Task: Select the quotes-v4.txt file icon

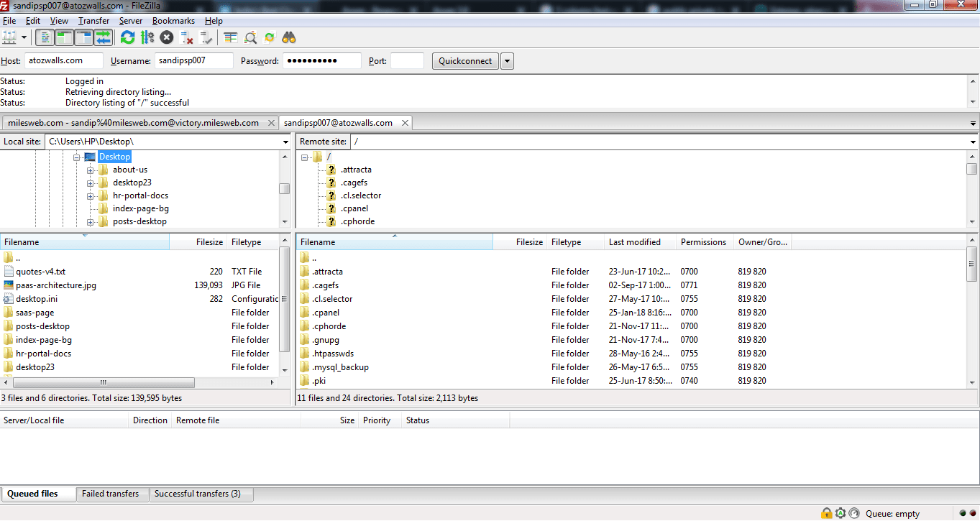Action: [x=9, y=272]
